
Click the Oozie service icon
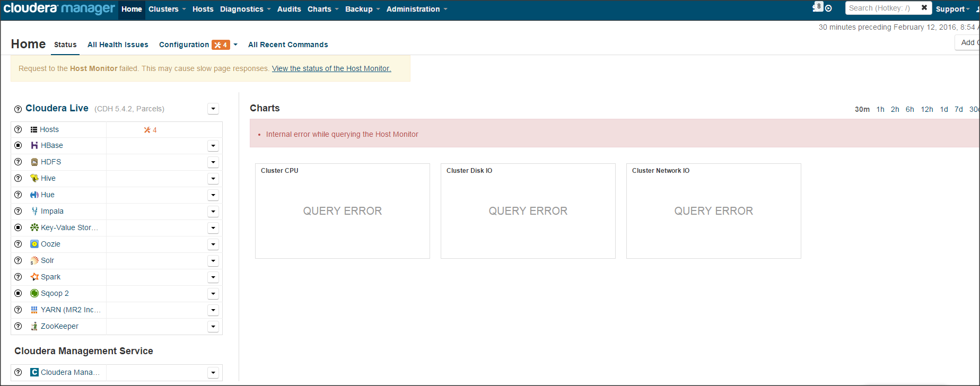coord(34,244)
